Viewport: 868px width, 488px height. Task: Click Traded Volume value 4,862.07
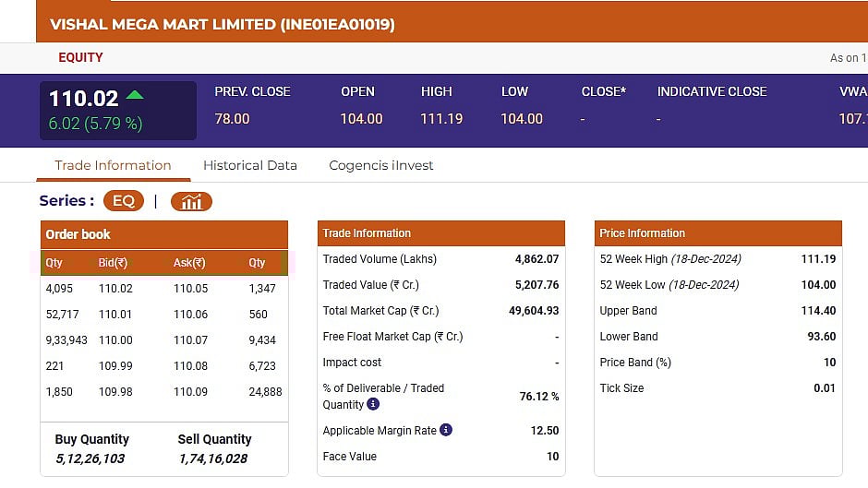coord(536,259)
